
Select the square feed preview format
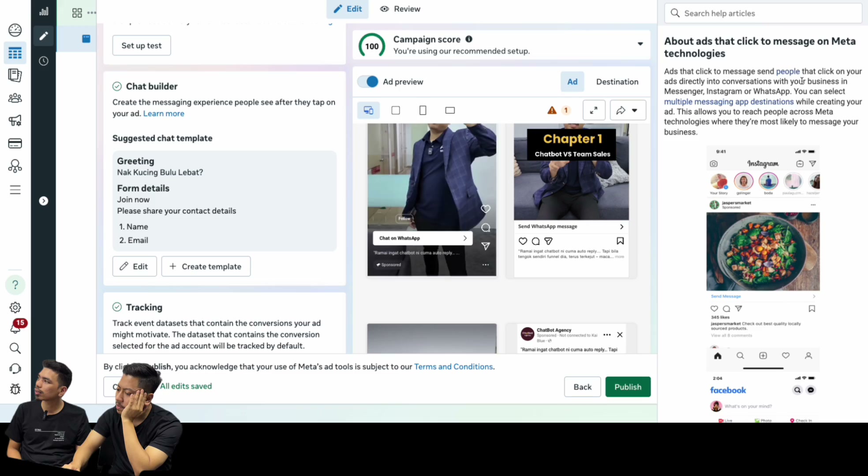396,110
